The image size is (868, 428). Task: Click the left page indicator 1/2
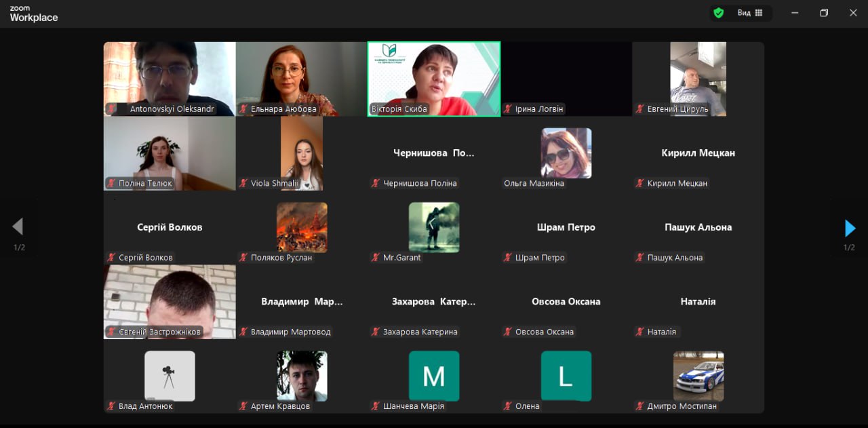19,248
